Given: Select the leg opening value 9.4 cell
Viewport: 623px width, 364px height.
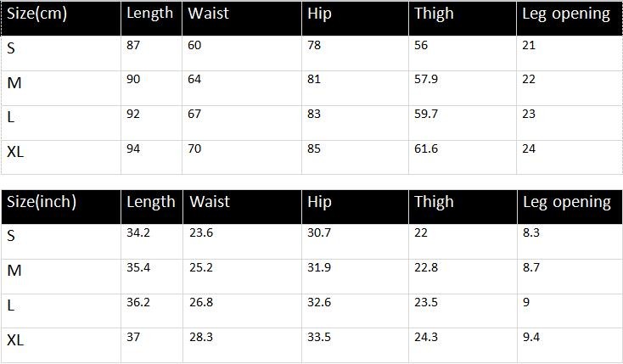Looking at the screenshot, I should (532, 337).
